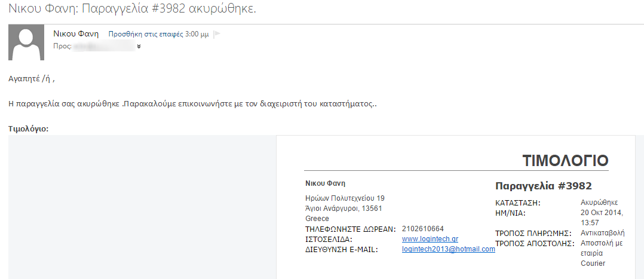Click the ΤΙΜΟΛΟΓΙΟ invoice heading
The width and height of the screenshot is (644, 279).
point(565,161)
